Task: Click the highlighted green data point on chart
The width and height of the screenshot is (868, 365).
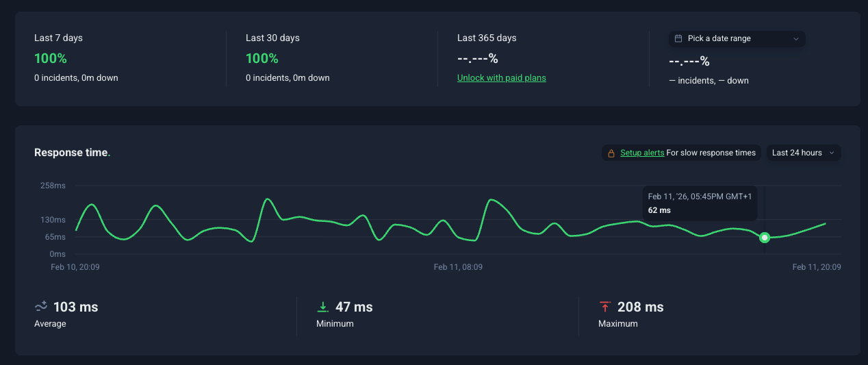Action: pyautogui.click(x=765, y=238)
